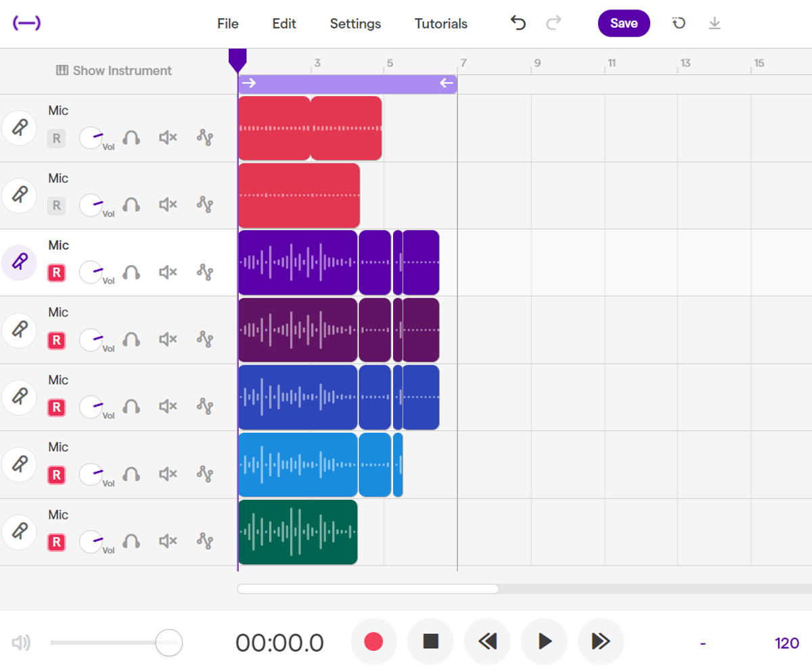Click headphones on the green-clip track
The image size is (812, 667).
131,541
